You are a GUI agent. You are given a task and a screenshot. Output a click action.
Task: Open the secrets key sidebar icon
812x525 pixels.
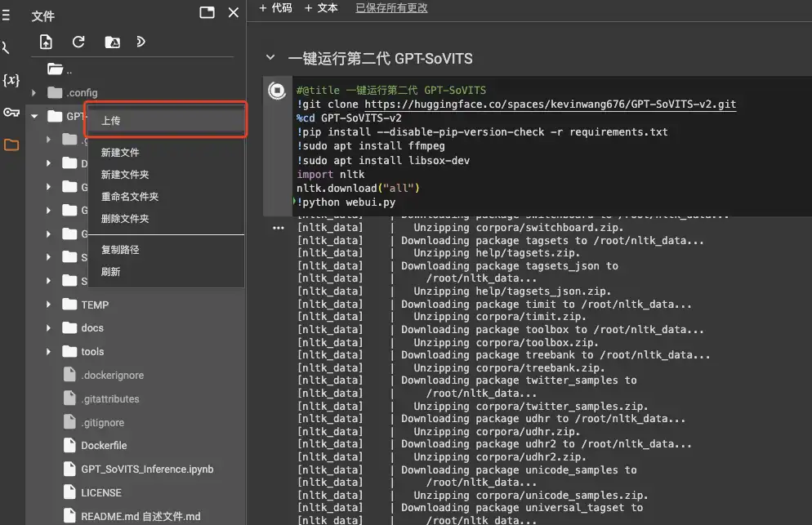11,113
